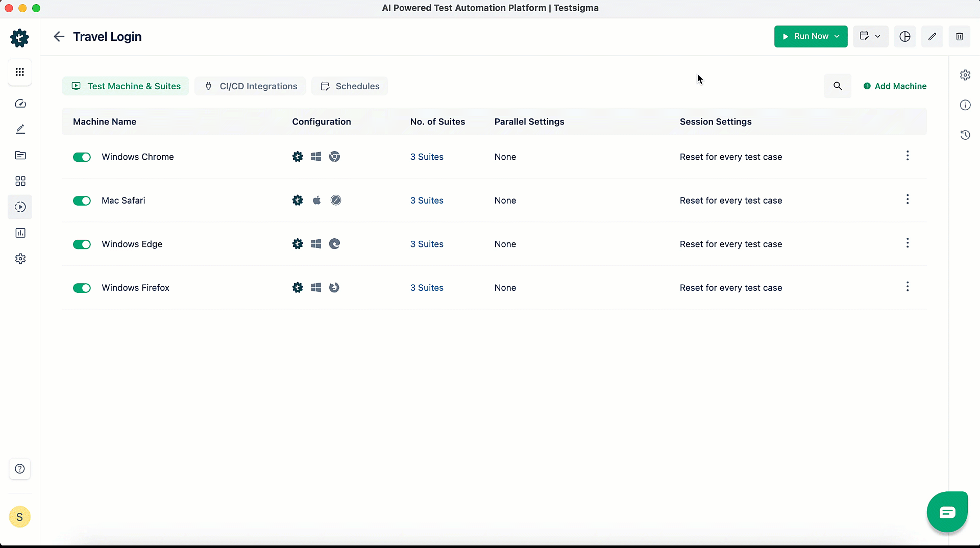Open 3 Suites link for Windows Chrome
The image size is (980, 548).
click(427, 157)
